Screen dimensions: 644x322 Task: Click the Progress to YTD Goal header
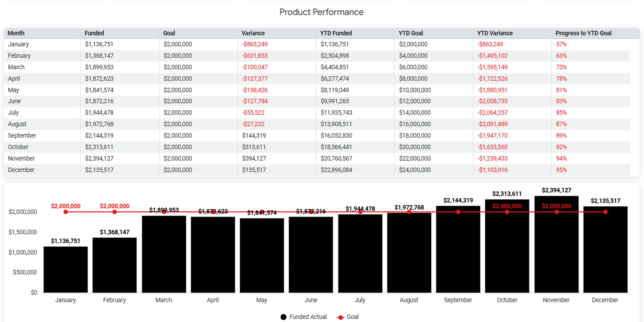coord(583,33)
